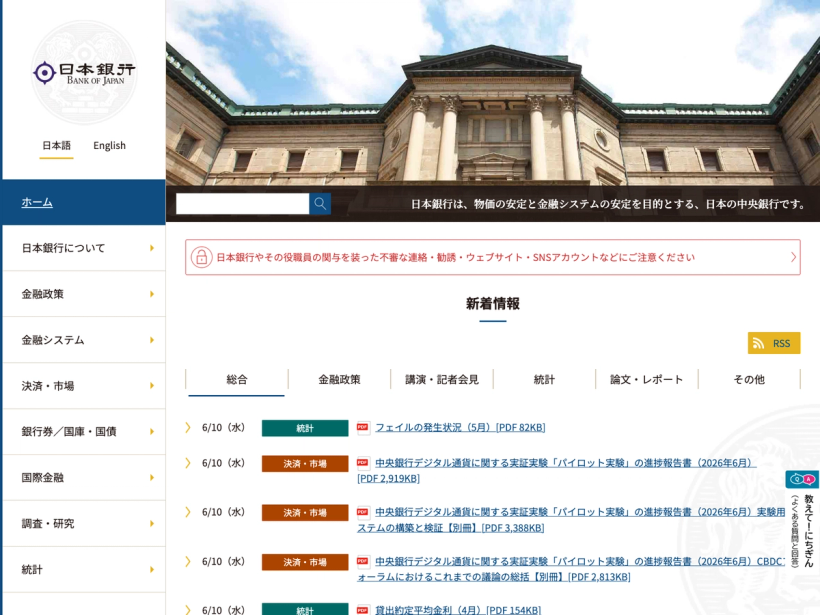
Task: Click the 新着情報 heading
Action: 493,303
